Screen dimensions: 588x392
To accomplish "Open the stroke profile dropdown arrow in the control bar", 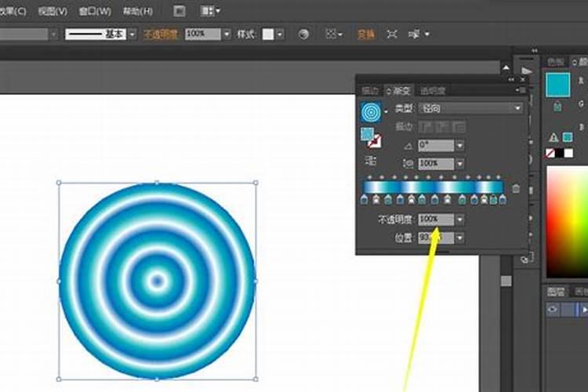I will click(132, 34).
